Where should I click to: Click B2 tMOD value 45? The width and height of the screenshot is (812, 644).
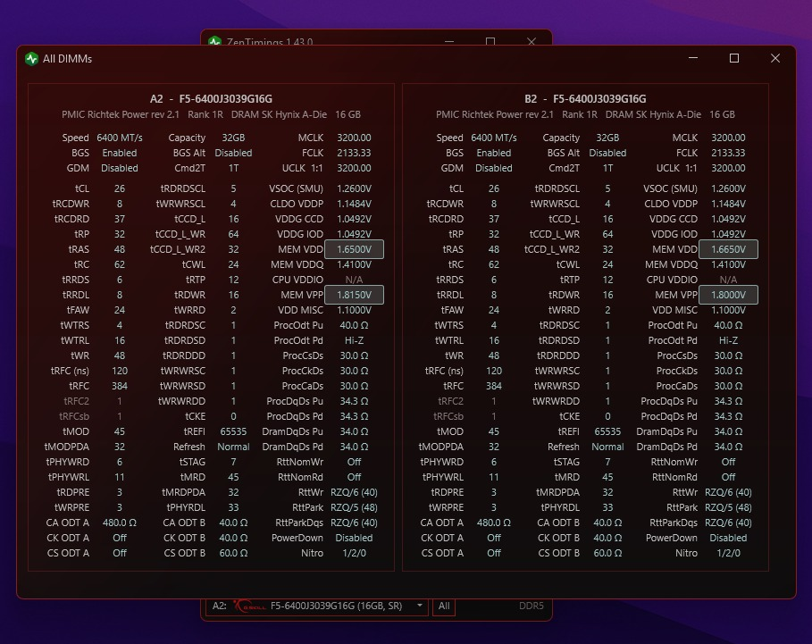pos(493,431)
